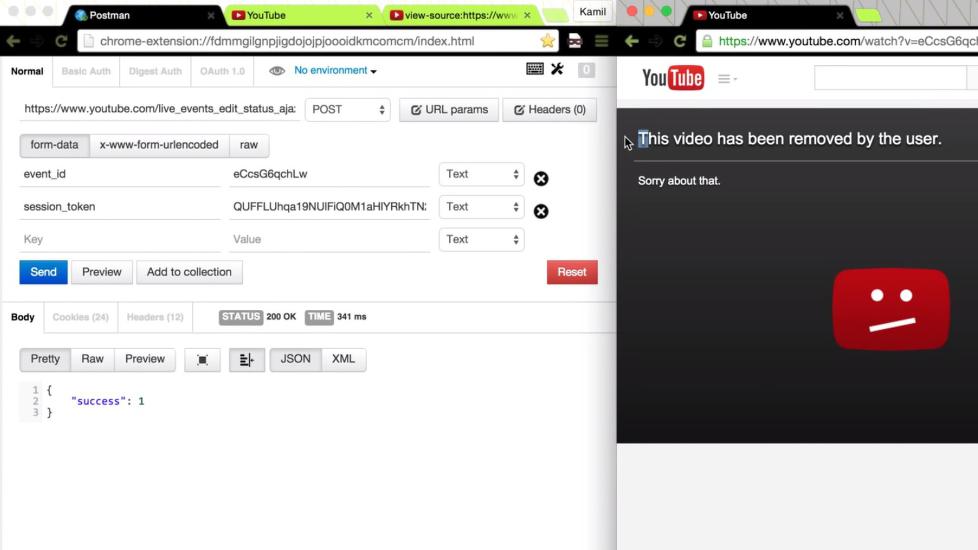The image size is (978, 550).
Task: Close the Postman browser tab
Action: tap(211, 15)
